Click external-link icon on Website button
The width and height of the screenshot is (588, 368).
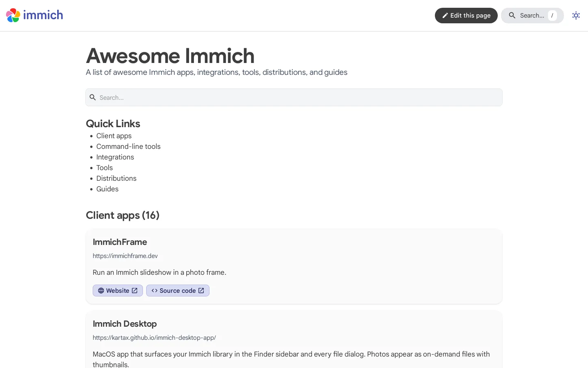[x=135, y=291]
